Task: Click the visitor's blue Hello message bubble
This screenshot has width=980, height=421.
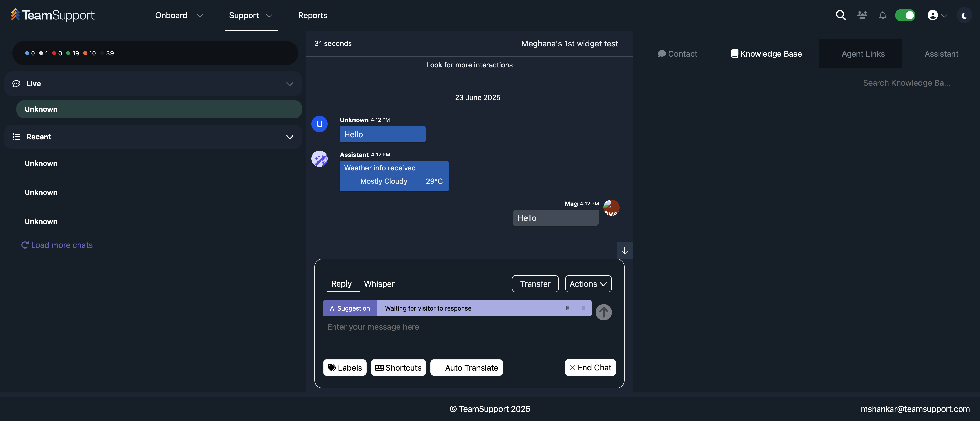Action: [382, 134]
